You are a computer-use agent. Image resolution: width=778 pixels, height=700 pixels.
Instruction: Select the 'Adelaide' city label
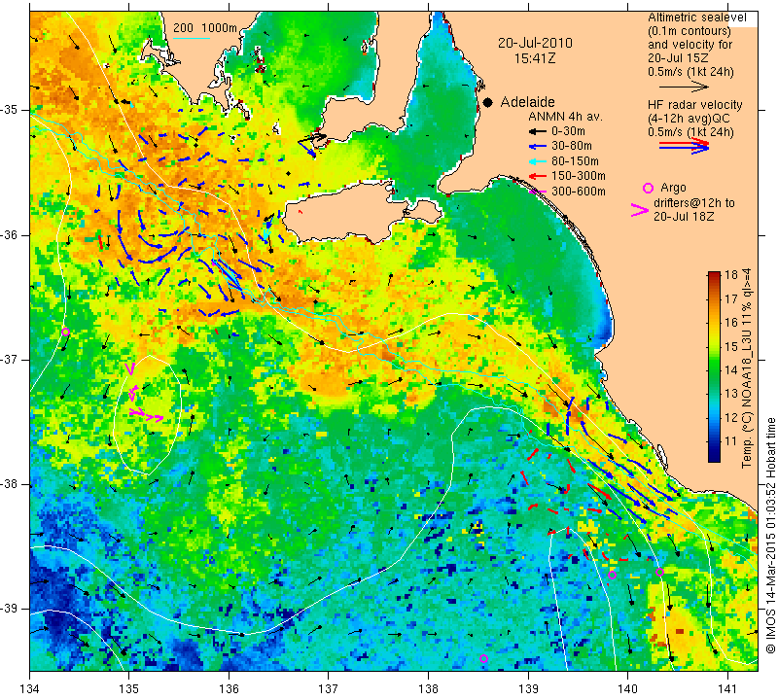(527, 102)
